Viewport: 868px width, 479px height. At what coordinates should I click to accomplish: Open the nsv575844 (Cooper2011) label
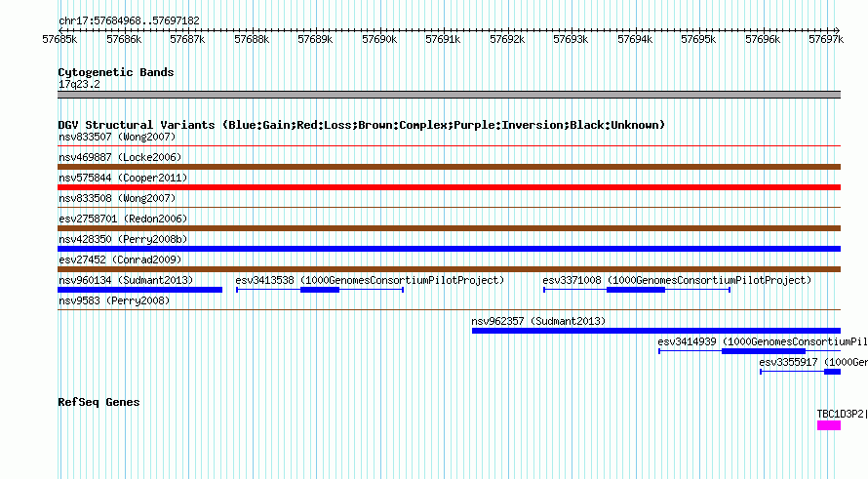tap(123, 178)
